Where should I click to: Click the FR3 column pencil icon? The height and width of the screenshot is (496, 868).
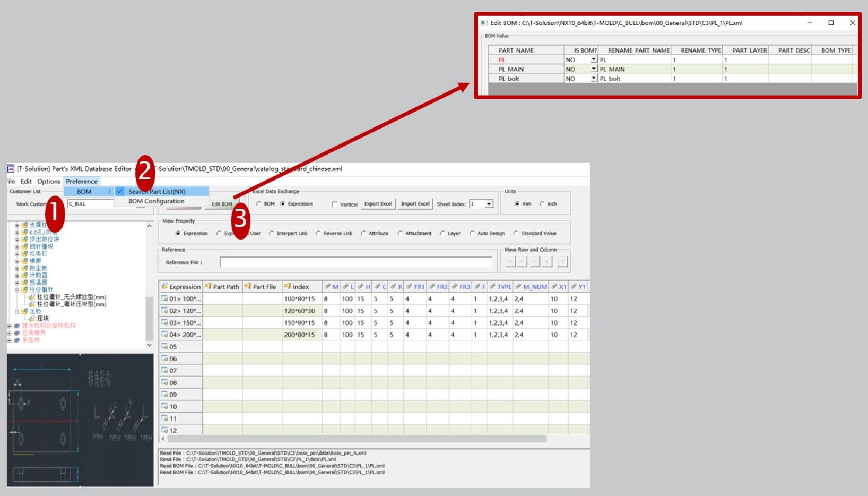[455, 286]
